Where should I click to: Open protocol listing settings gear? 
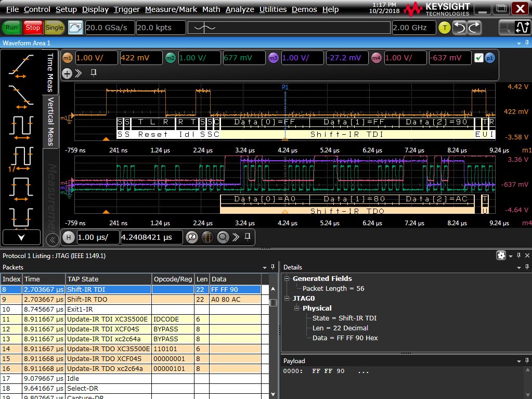pos(501,255)
